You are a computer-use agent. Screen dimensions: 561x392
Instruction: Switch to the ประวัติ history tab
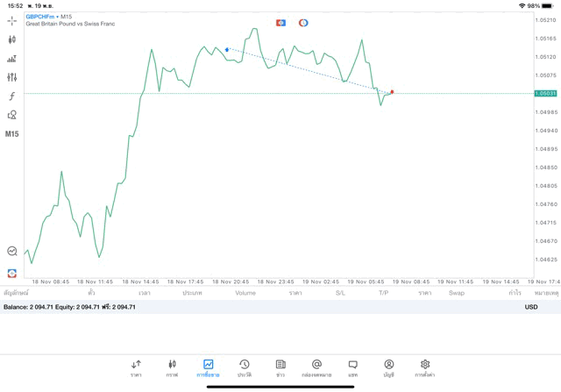pos(244,367)
